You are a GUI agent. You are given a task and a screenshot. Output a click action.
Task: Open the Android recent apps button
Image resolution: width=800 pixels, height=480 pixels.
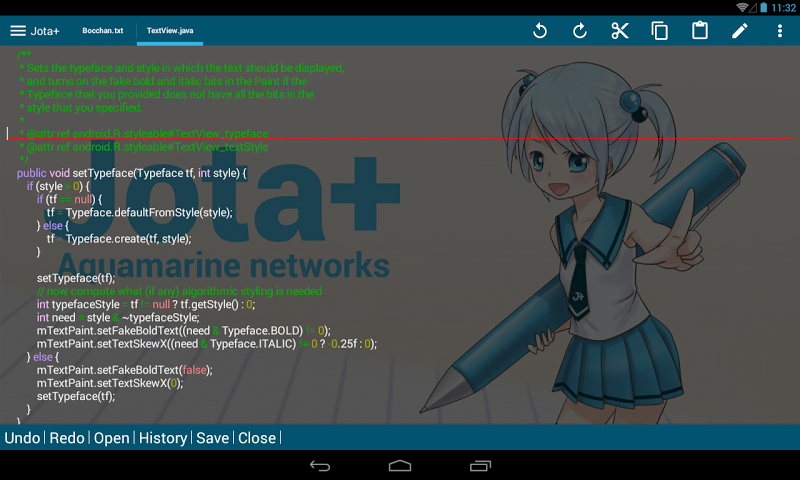coord(480,466)
